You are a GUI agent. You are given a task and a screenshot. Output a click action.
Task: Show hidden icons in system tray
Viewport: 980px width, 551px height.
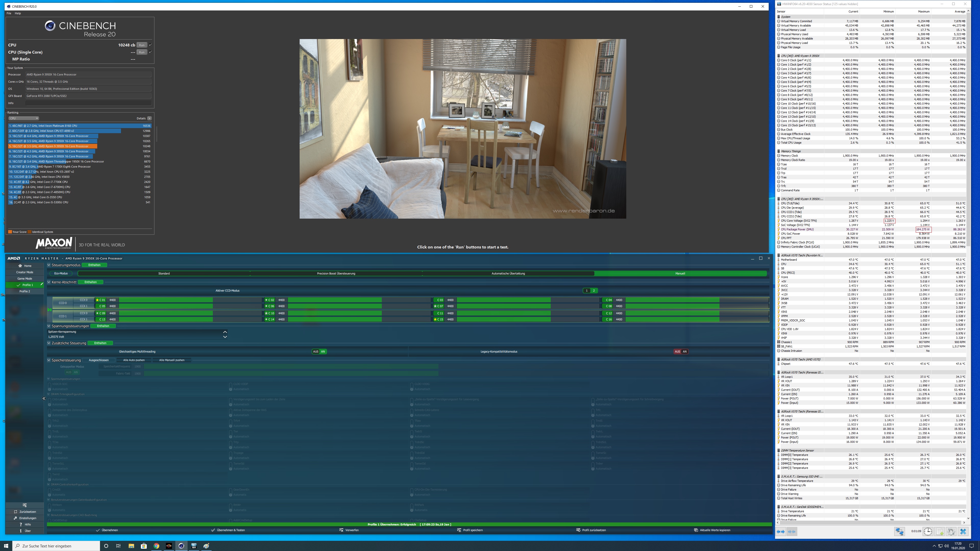coord(934,546)
